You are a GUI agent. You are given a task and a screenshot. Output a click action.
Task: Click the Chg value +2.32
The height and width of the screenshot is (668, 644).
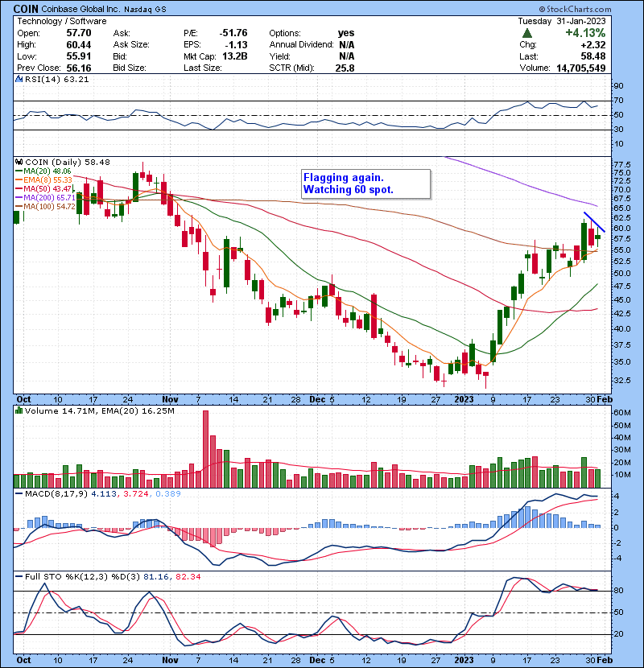(x=592, y=44)
